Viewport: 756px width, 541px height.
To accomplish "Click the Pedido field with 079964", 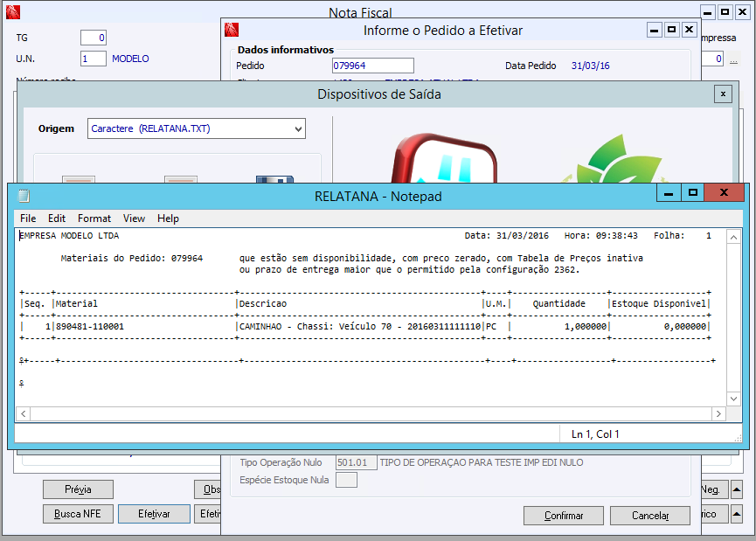I will pos(372,66).
